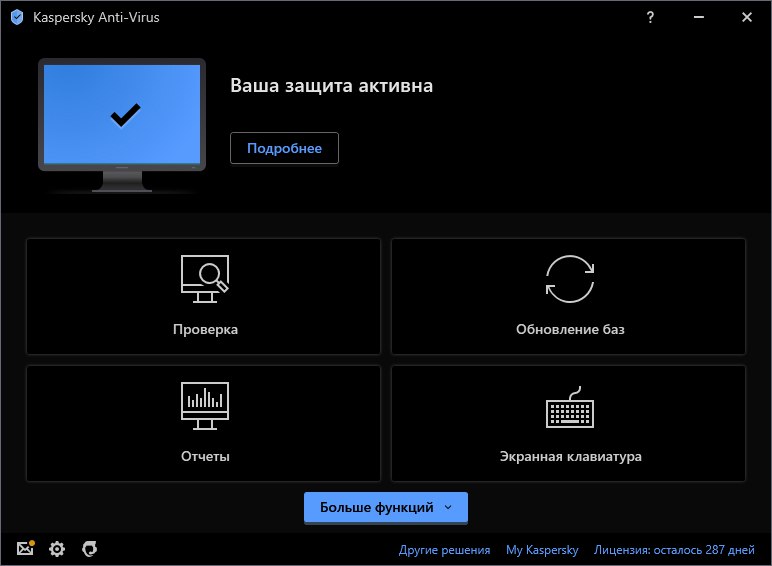This screenshot has height=566, width=772.
Task: Close the Kaspersky Anti-Virus window
Action: pyautogui.click(x=747, y=17)
